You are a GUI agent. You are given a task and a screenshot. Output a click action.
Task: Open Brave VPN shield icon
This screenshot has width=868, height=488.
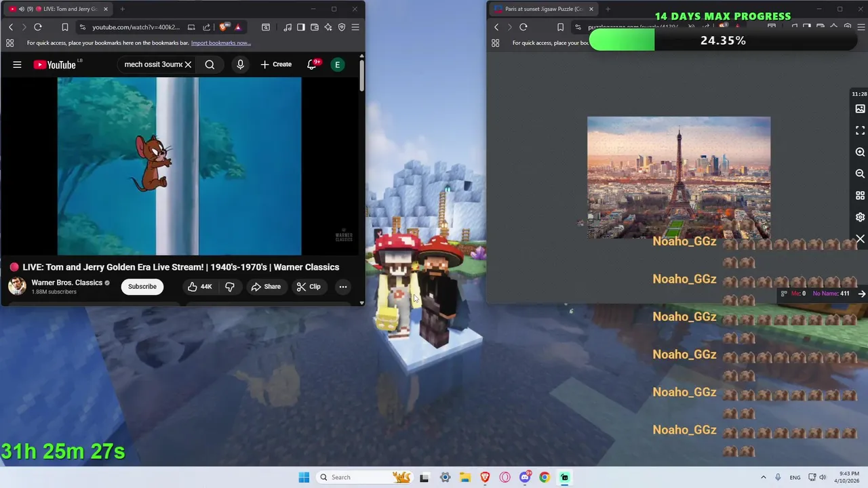342,27
